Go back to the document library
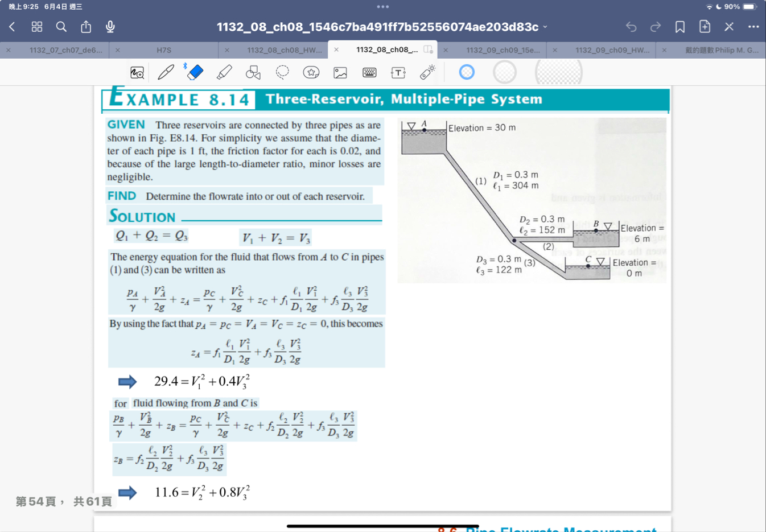This screenshot has height=532, width=766. click(13, 27)
